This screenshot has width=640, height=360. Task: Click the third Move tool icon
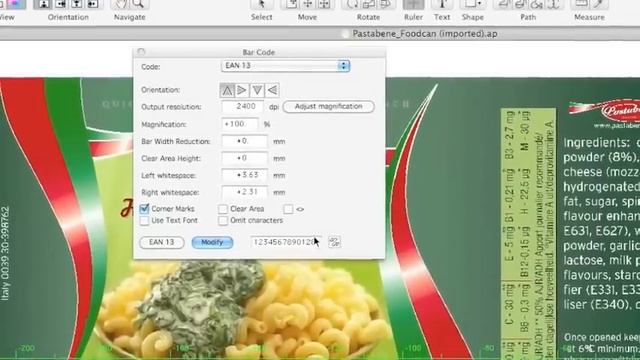[x=324, y=4]
